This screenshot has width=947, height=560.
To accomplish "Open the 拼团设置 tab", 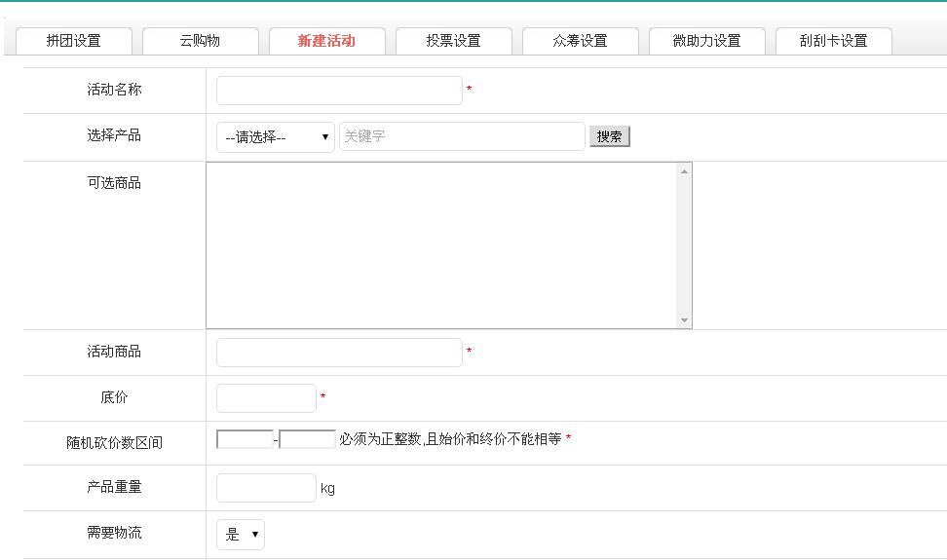I will tap(74, 41).
